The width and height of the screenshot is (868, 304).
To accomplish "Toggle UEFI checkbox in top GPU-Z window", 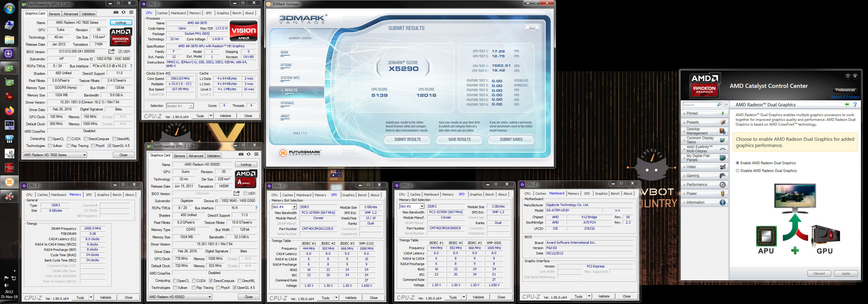I will (x=120, y=52).
